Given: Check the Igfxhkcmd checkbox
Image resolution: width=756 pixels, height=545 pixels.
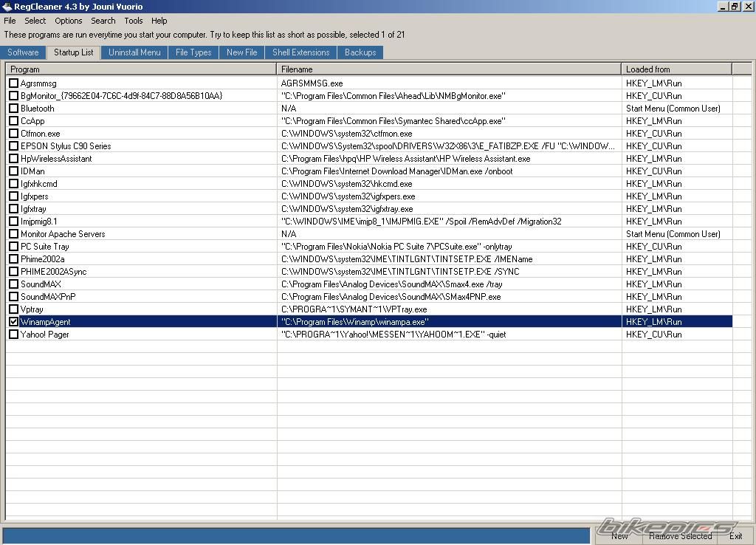Looking at the screenshot, I should [x=13, y=184].
